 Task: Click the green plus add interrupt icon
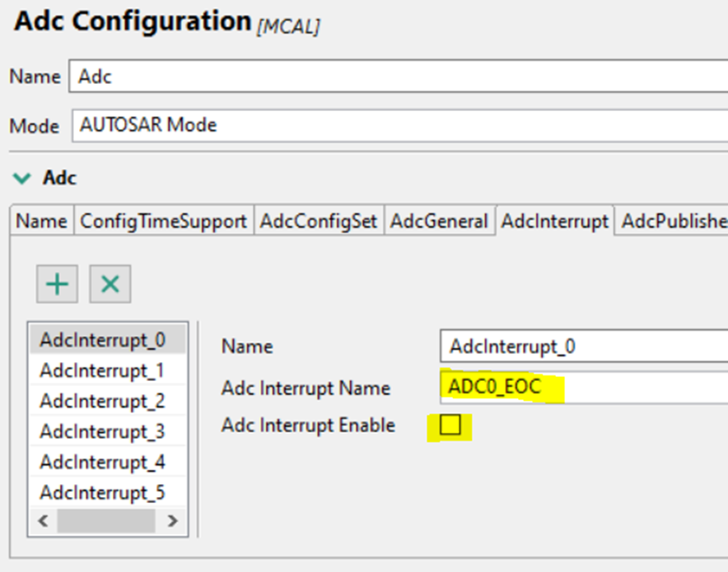[x=57, y=285]
